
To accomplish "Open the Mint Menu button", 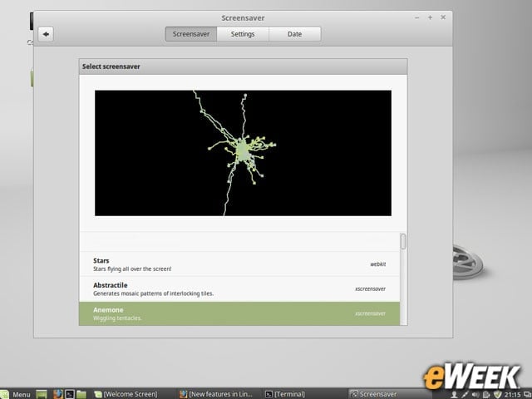I will click(15, 394).
